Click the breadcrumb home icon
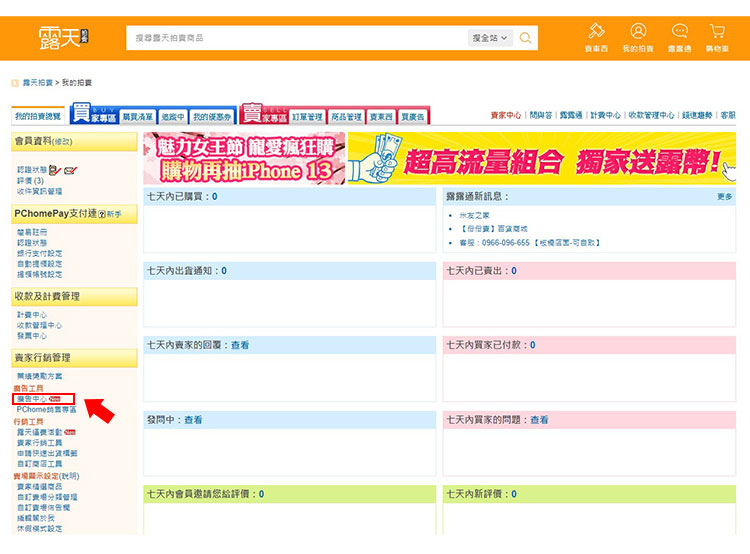 point(14,82)
